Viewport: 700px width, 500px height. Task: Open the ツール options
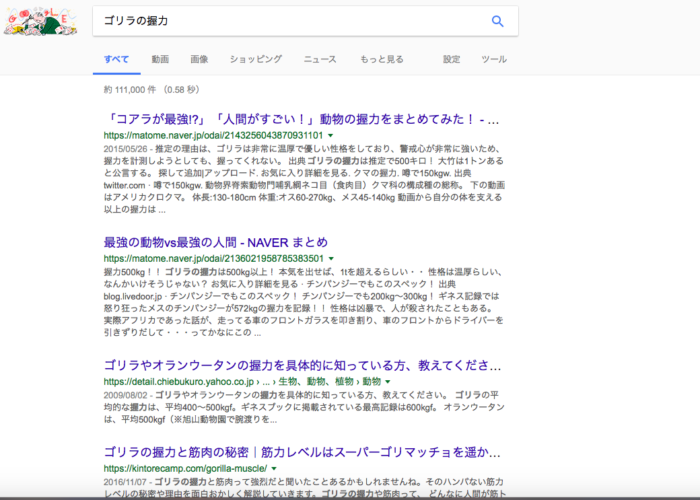pos(494,59)
